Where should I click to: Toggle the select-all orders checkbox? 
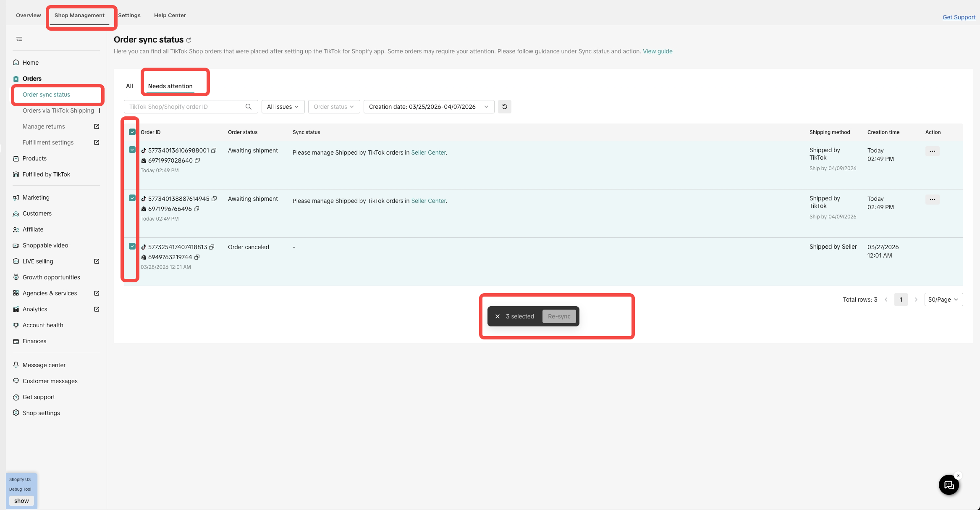click(132, 132)
